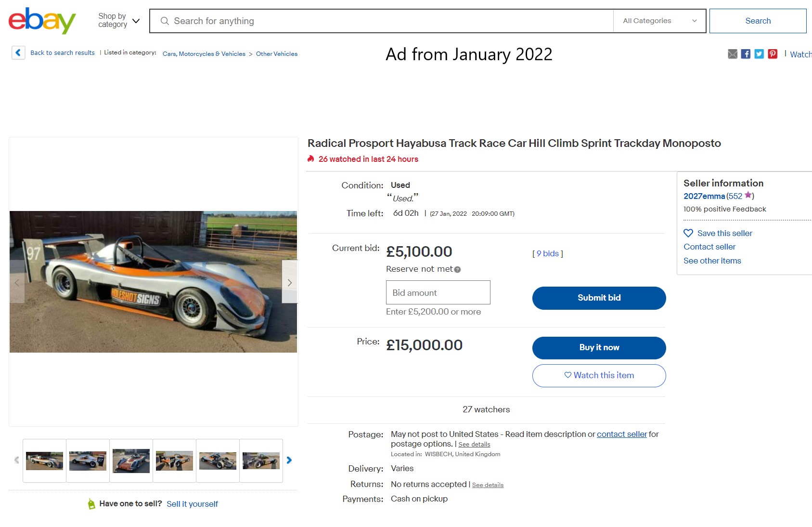Click the back arrow icon
The height and width of the screenshot is (527, 812).
click(18, 53)
